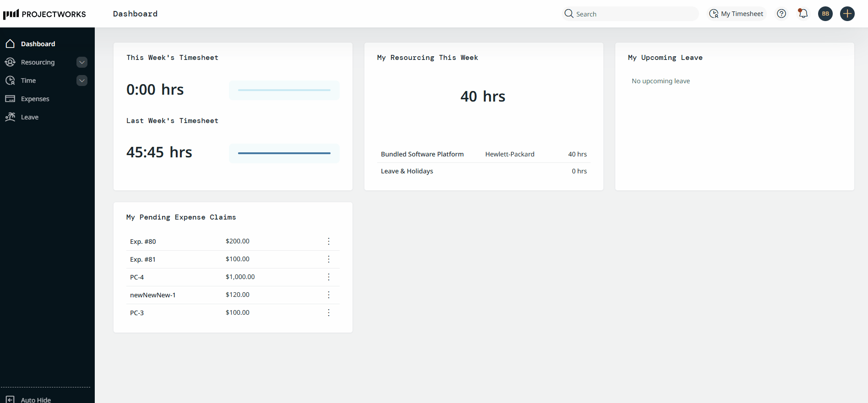868x403 pixels.
Task: Open the help question mark icon
Action: [x=781, y=14]
